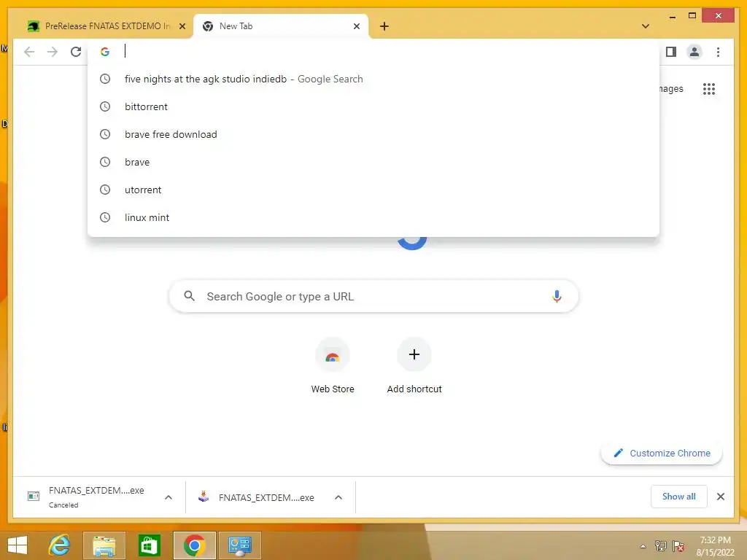Close the PreRelease FNATAS EXTDEMO tab
Viewport: 747px width, 560px height.
click(182, 27)
